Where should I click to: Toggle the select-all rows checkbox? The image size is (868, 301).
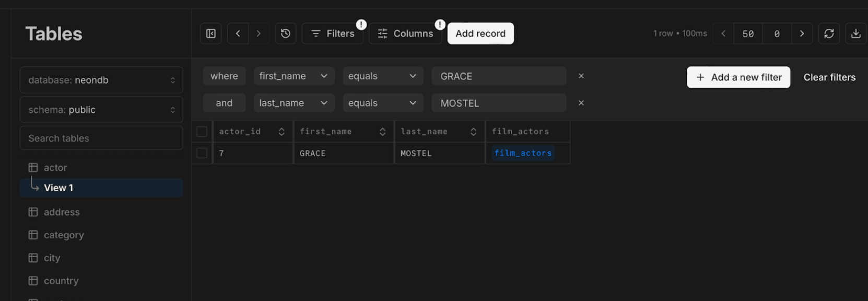click(202, 132)
